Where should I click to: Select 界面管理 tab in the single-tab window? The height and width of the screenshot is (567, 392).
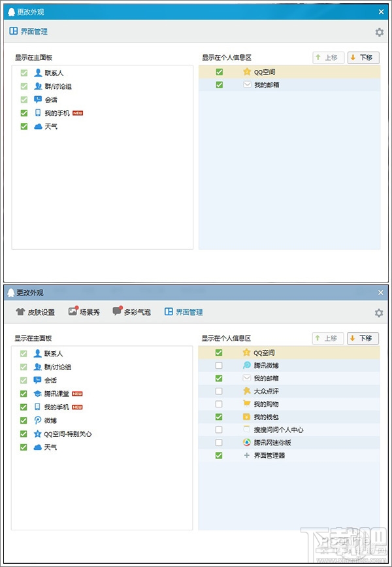click(29, 31)
